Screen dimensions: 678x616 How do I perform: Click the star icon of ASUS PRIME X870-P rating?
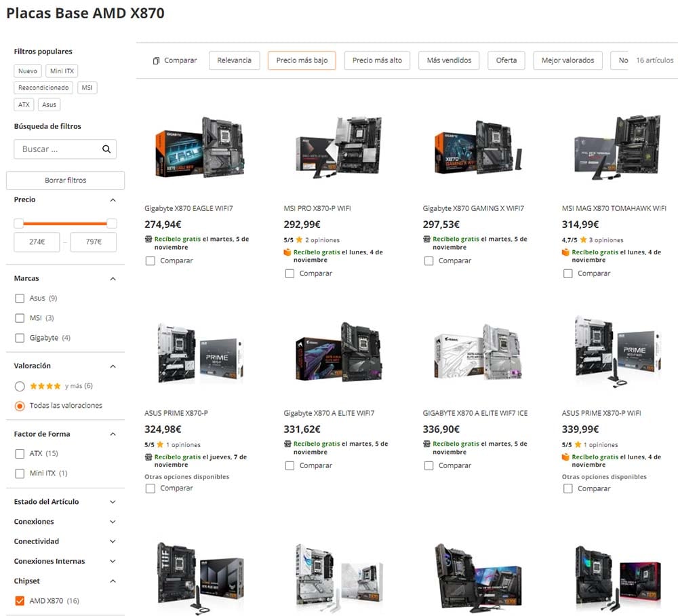[160, 444]
